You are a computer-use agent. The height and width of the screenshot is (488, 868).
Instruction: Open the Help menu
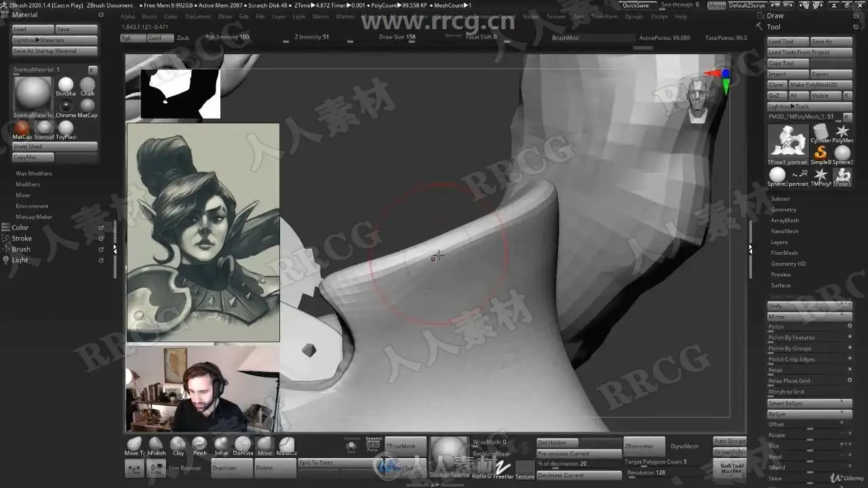point(681,16)
